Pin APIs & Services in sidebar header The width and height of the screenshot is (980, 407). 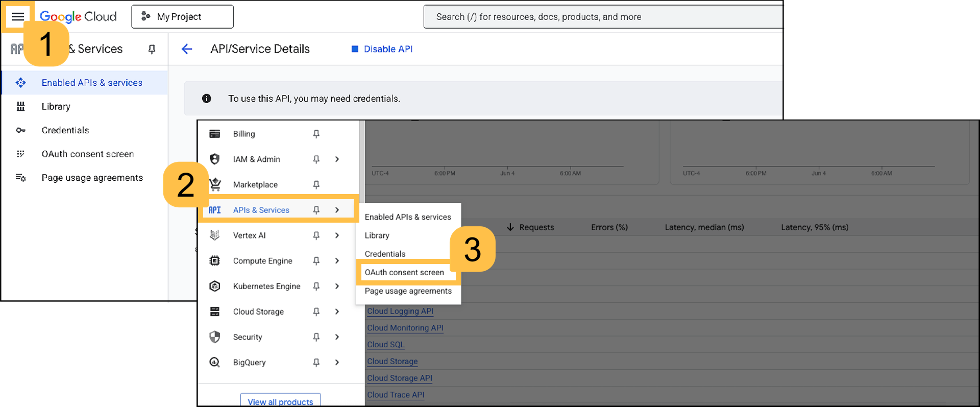click(152, 49)
